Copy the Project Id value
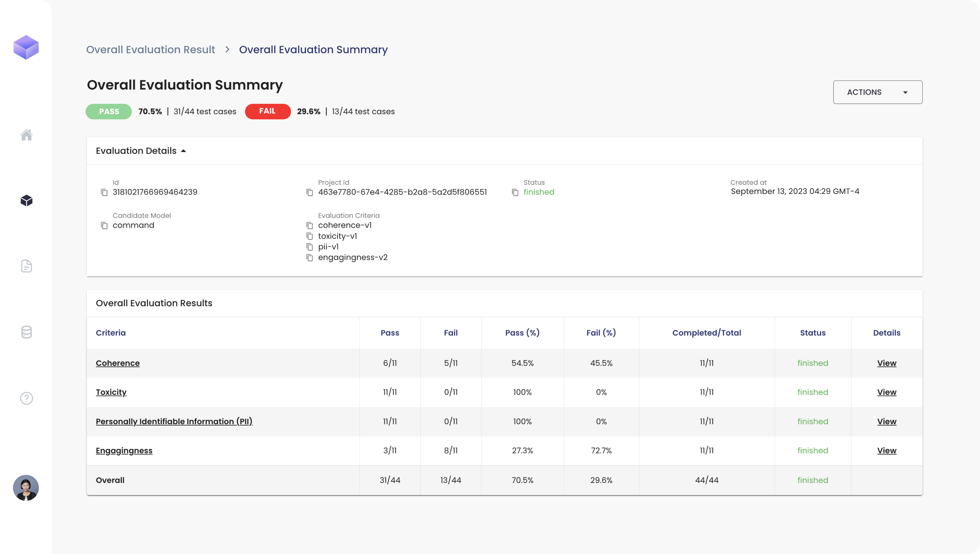Screen dimensions: 980x554 (310, 192)
